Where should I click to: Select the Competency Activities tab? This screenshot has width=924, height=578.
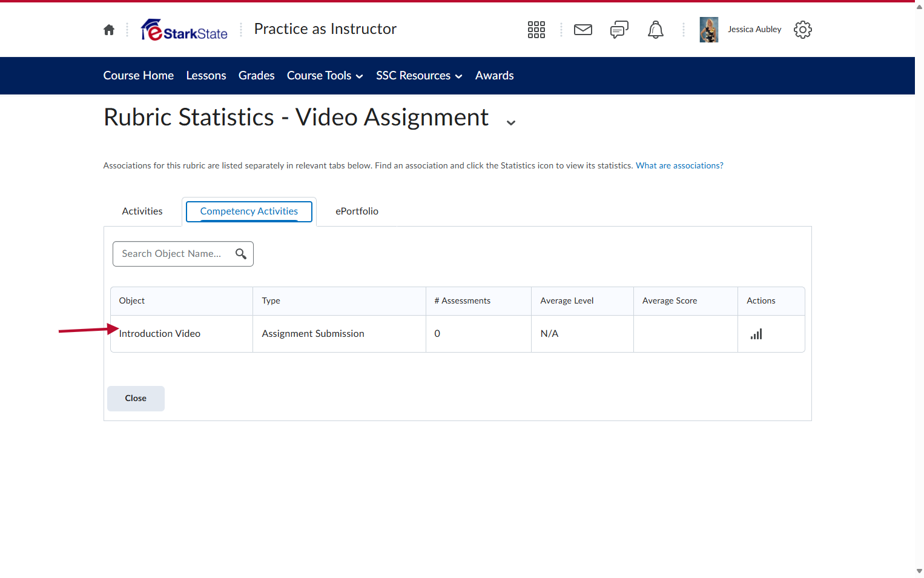[x=249, y=211]
